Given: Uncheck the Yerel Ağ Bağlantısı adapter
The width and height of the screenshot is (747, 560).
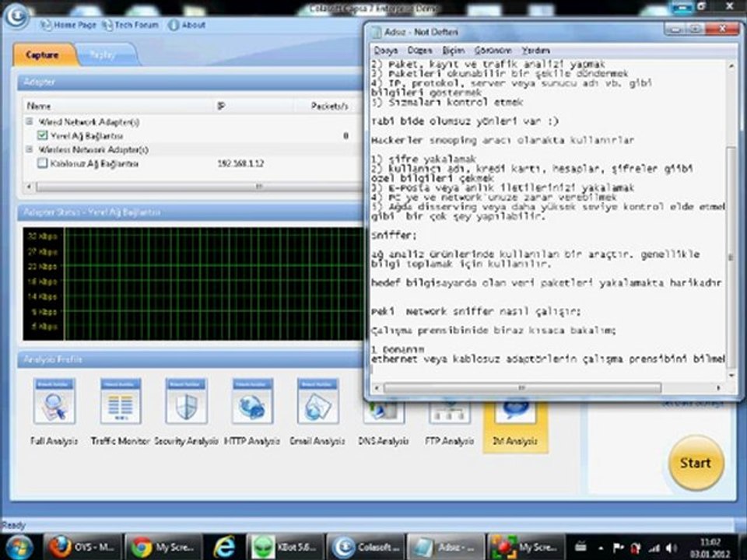Looking at the screenshot, I should pos(42,135).
